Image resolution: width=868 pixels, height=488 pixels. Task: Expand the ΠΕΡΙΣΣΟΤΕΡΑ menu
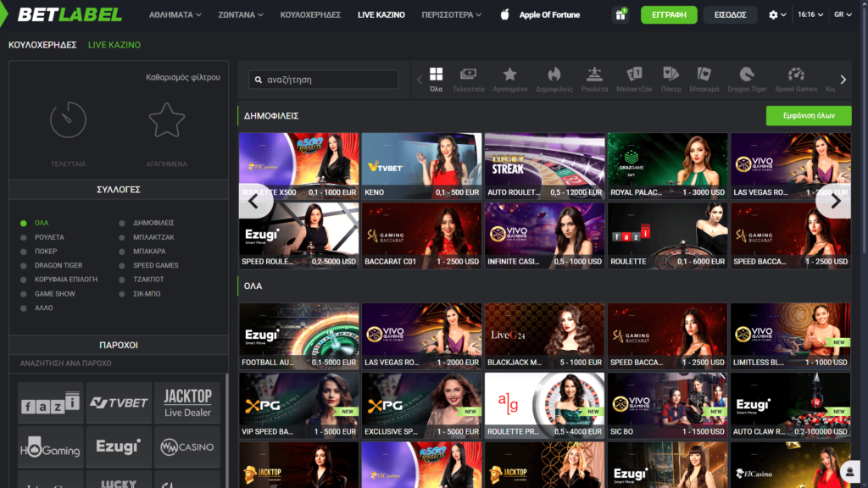click(x=453, y=14)
